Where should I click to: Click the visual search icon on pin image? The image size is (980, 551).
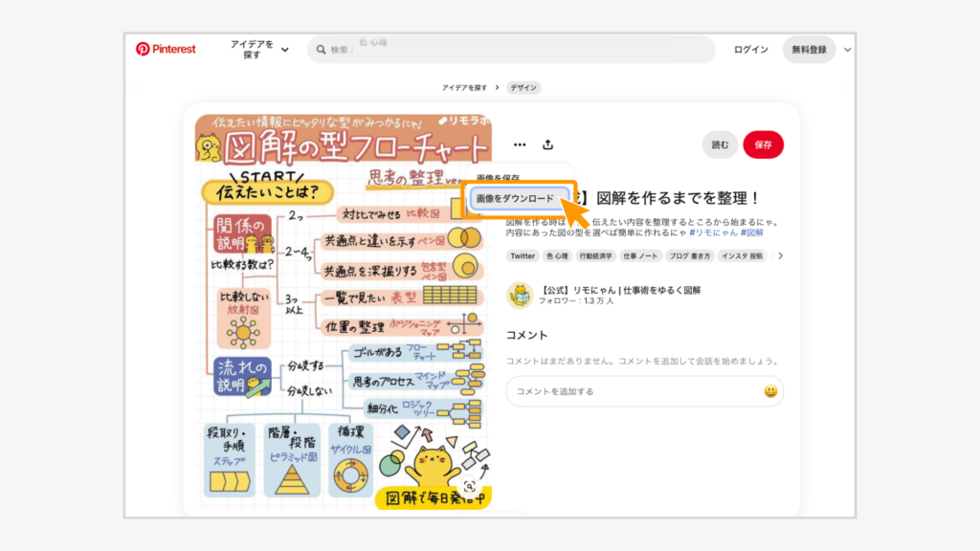coord(469,486)
